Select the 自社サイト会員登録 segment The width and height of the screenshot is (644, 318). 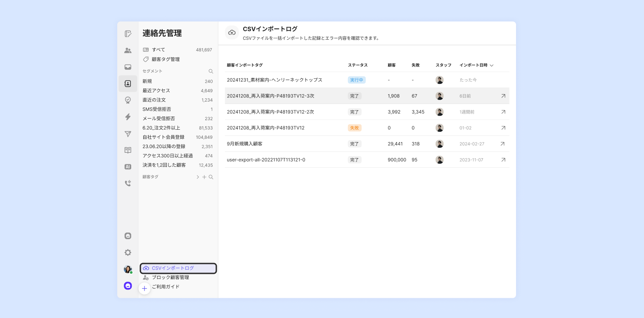(x=163, y=137)
